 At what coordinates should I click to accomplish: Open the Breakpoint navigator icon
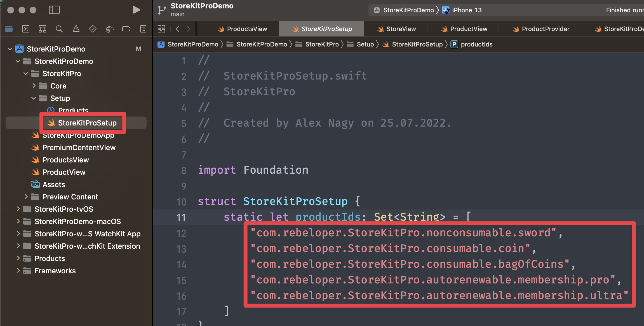126,29
